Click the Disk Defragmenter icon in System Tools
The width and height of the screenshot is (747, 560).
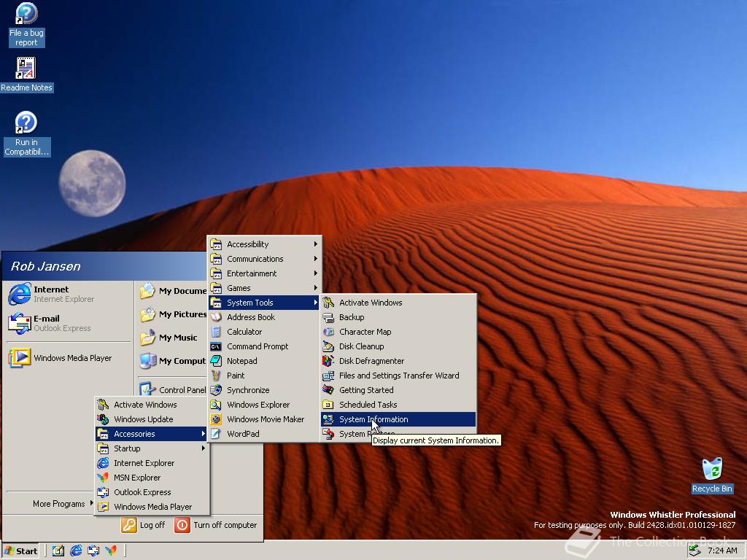[328, 361]
